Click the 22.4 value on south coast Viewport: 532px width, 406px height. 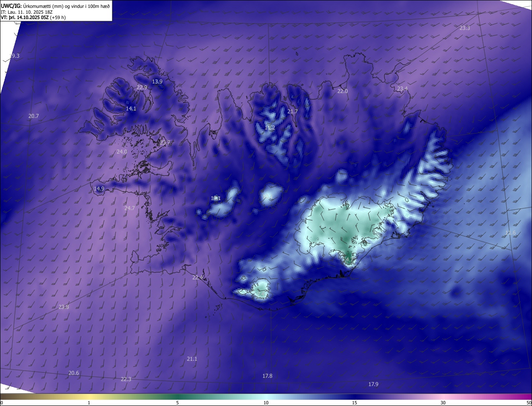tap(198, 277)
